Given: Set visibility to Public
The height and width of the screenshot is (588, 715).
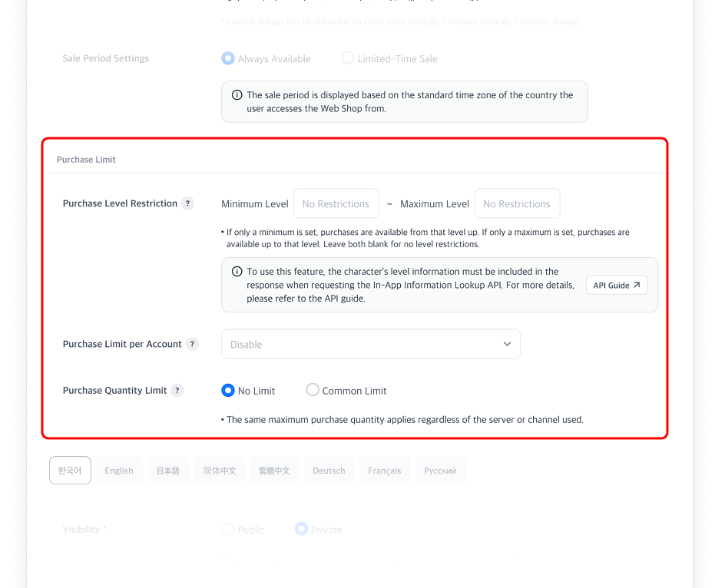Looking at the screenshot, I should (x=228, y=530).
